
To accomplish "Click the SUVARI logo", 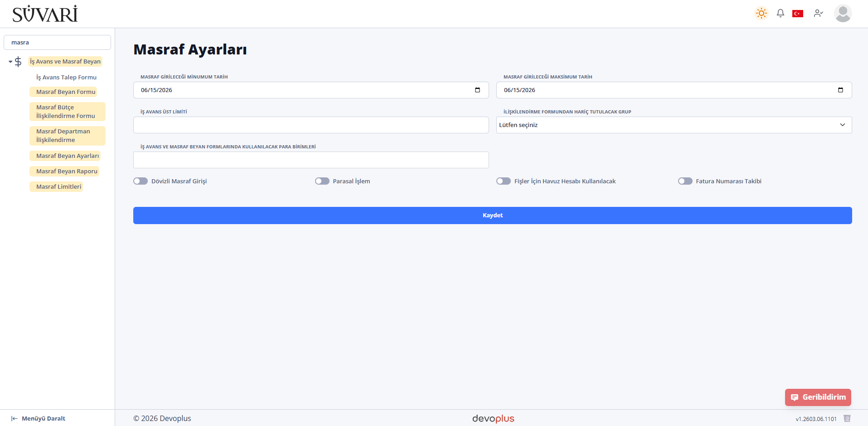I will coord(45,14).
